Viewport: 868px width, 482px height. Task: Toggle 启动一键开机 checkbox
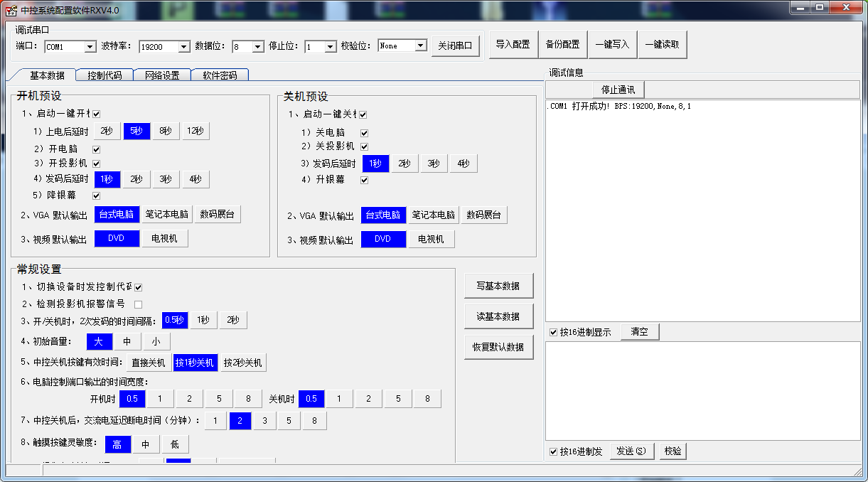tap(96, 114)
